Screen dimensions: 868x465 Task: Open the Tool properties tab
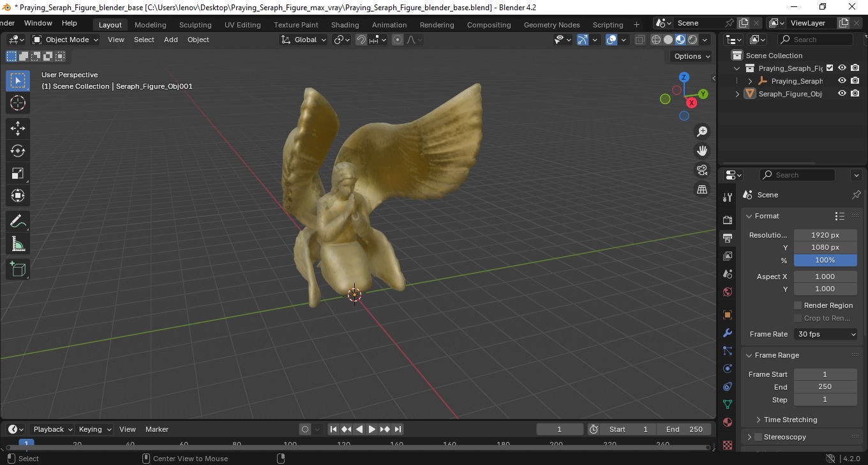click(x=728, y=197)
